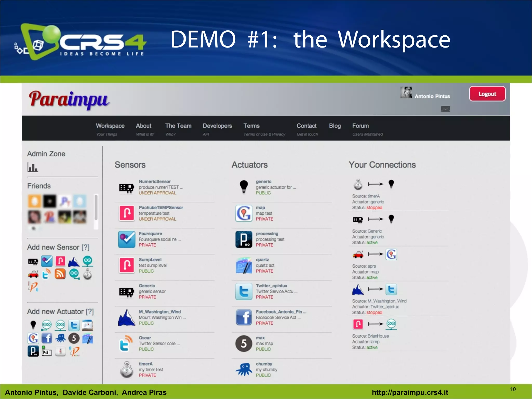The width and height of the screenshot is (532, 399).
Task: Open The Team menu item
Action: point(178,129)
